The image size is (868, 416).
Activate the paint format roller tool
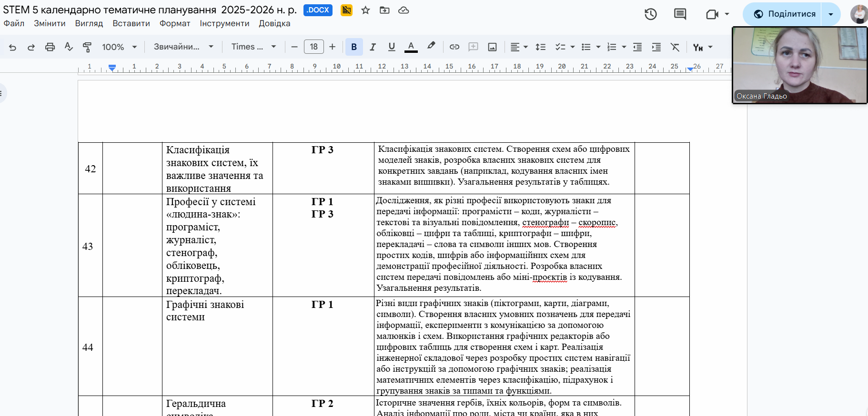(x=87, y=47)
